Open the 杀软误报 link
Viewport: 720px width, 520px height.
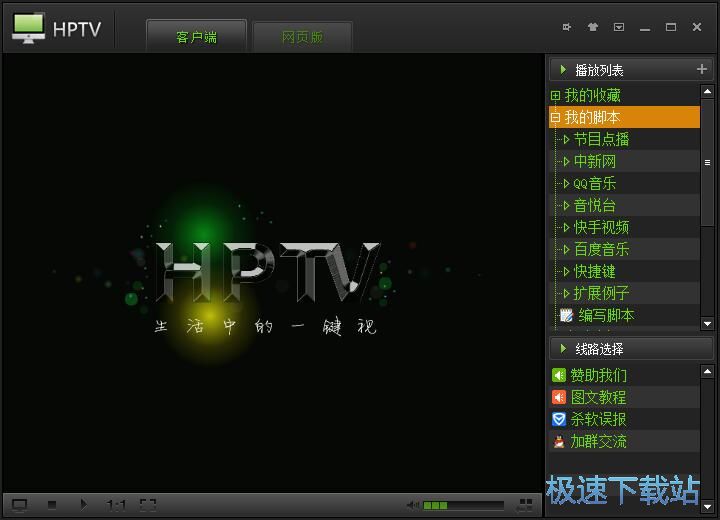[x=598, y=419]
